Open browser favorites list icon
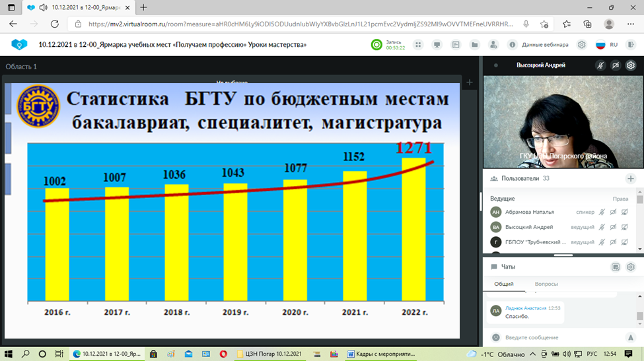Image resolution: width=644 pixels, height=361 pixels. (567, 24)
